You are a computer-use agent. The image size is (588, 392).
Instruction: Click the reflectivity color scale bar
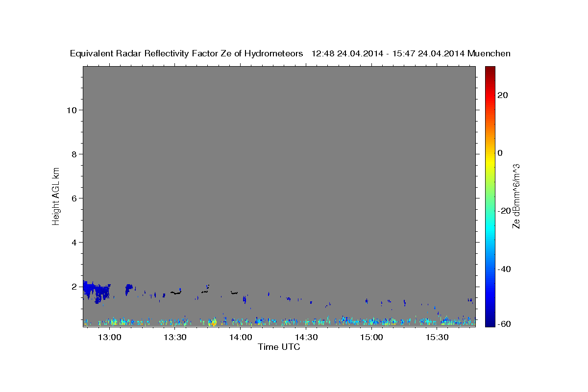point(489,196)
